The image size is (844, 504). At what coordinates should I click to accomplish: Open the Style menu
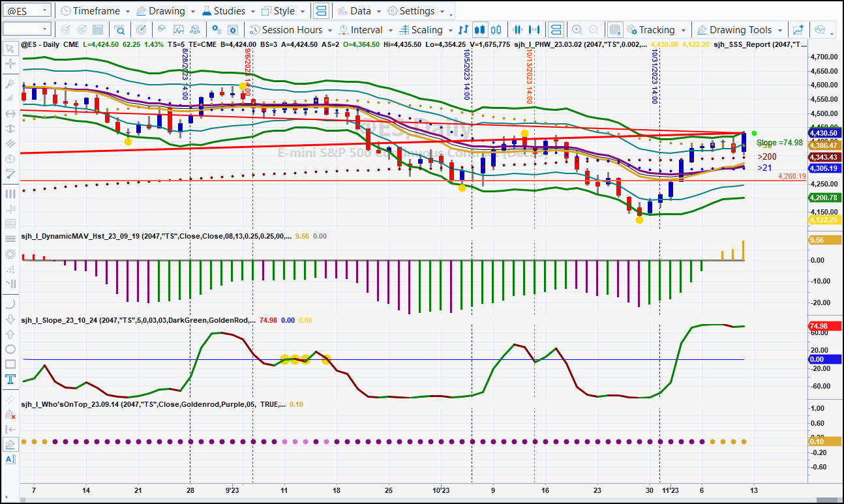point(283,11)
